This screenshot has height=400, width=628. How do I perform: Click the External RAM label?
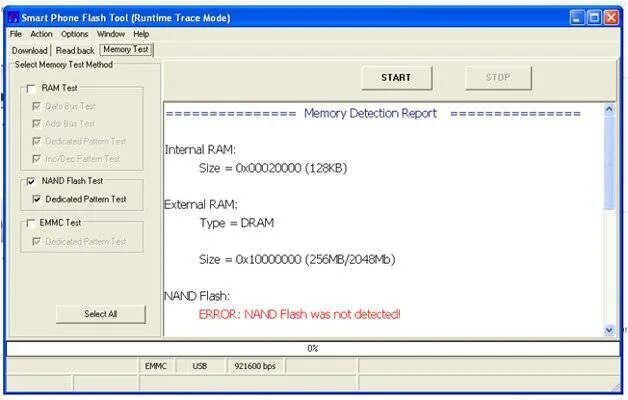pos(201,205)
